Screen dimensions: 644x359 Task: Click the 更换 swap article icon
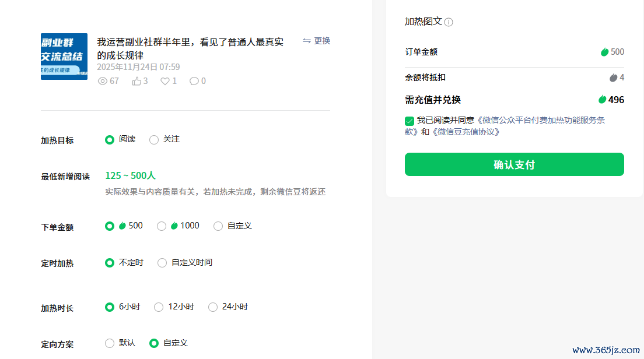point(307,41)
